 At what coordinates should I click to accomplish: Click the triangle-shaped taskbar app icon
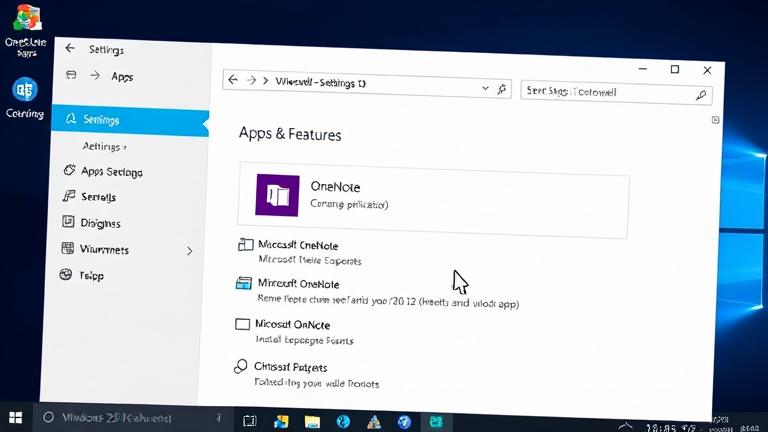coord(374,422)
